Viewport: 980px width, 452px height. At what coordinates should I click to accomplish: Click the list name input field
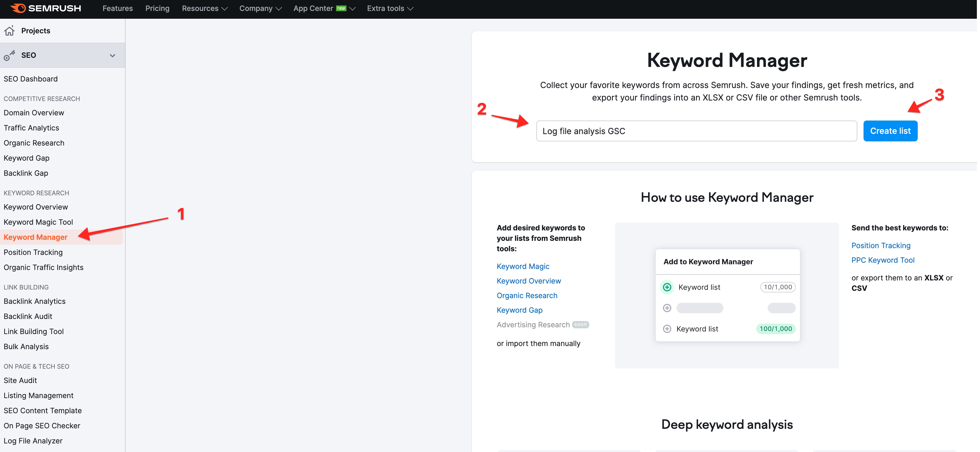(696, 131)
